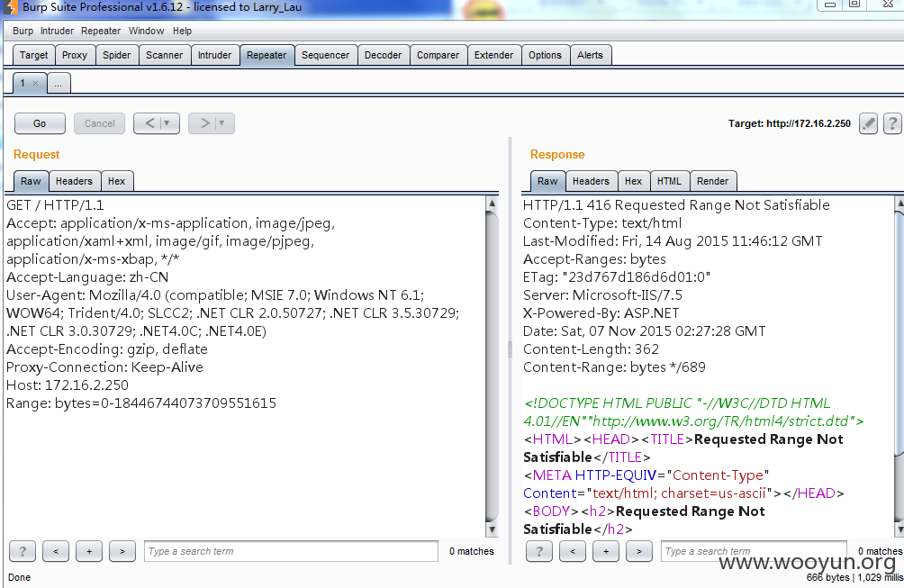This screenshot has width=904, height=588.
Task: Open Repeater help question mark icon
Action: [892, 123]
